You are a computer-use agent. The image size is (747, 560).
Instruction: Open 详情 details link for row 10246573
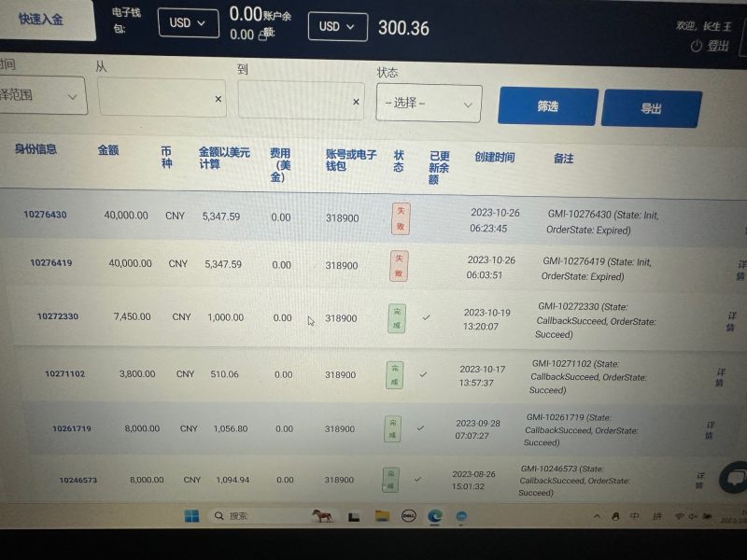click(x=699, y=481)
